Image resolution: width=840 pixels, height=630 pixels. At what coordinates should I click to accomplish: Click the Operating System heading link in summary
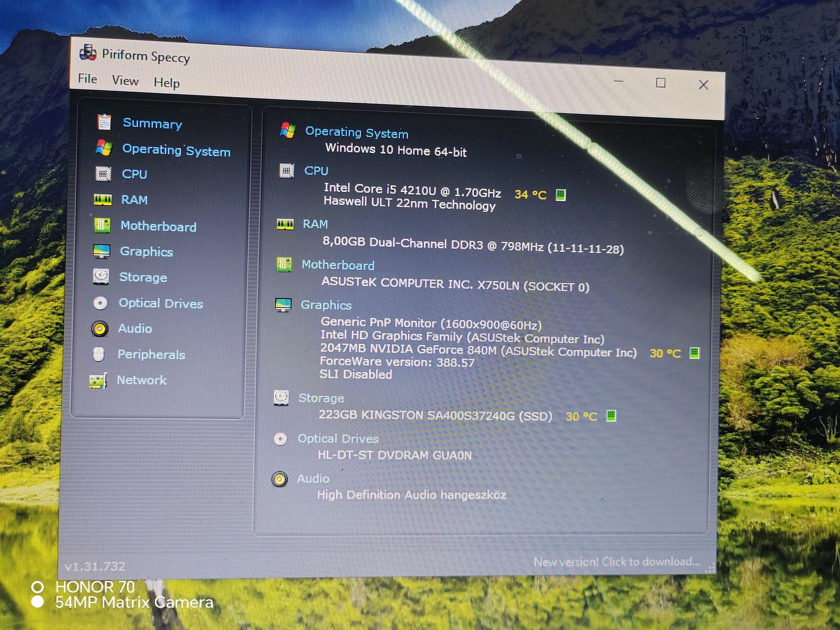pos(357,133)
